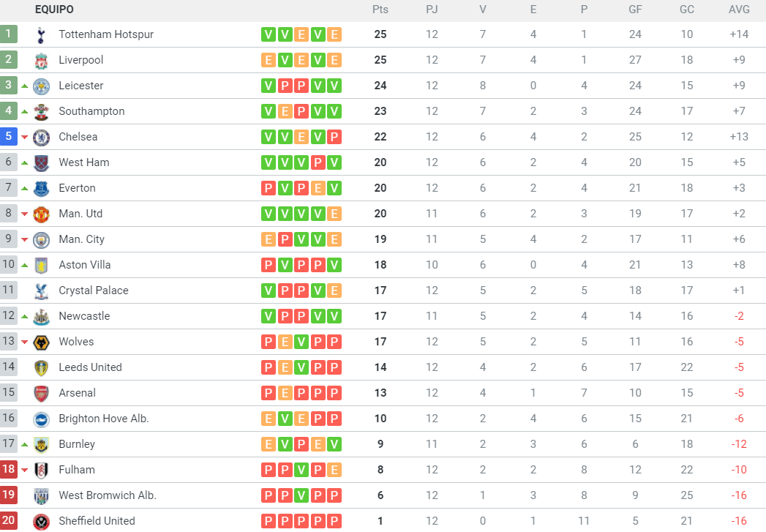This screenshot has height=532, width=766.
Task: Click the Sheffield United club crest
Action: tap(42, 521)
